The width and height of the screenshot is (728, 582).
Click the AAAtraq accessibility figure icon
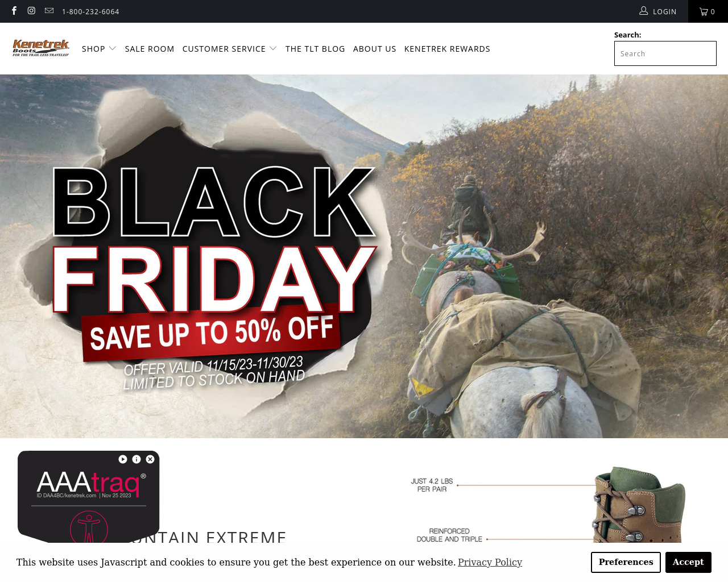89,527
